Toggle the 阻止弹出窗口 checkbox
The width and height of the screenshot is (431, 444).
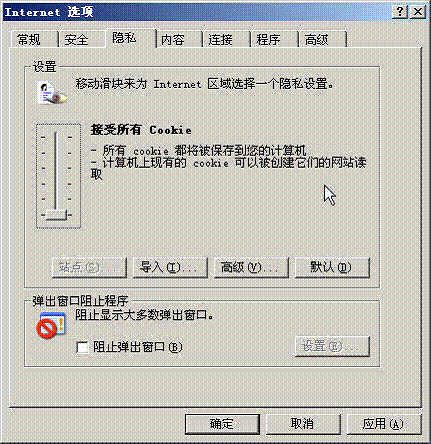click(x=82, y=347)
